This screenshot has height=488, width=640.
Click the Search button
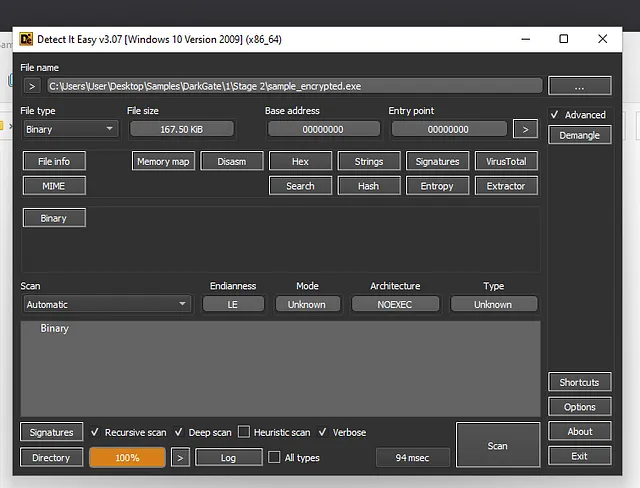pos(300,186)
